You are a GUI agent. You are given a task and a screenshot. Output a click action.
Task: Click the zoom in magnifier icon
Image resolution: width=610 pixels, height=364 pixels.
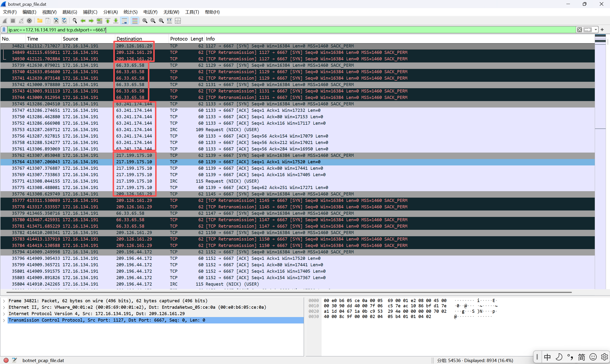[145, 21]
